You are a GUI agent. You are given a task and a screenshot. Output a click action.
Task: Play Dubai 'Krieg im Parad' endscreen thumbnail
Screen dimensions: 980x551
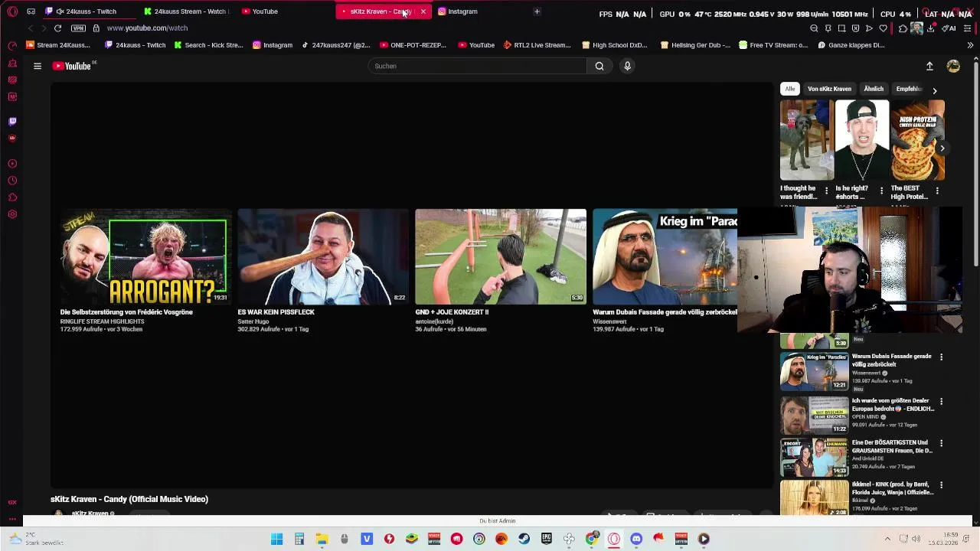pos(665,256)
